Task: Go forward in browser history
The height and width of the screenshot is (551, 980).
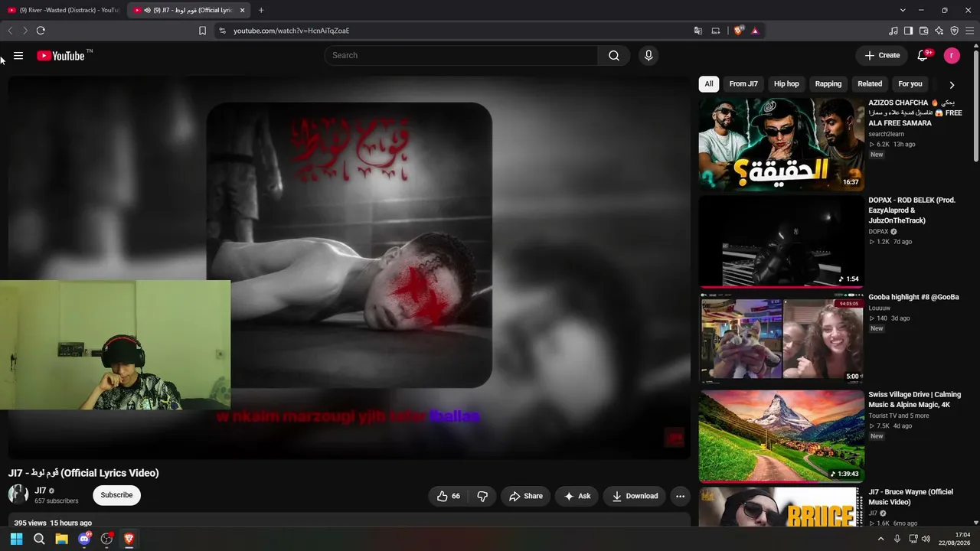Action: pos(24,31)
